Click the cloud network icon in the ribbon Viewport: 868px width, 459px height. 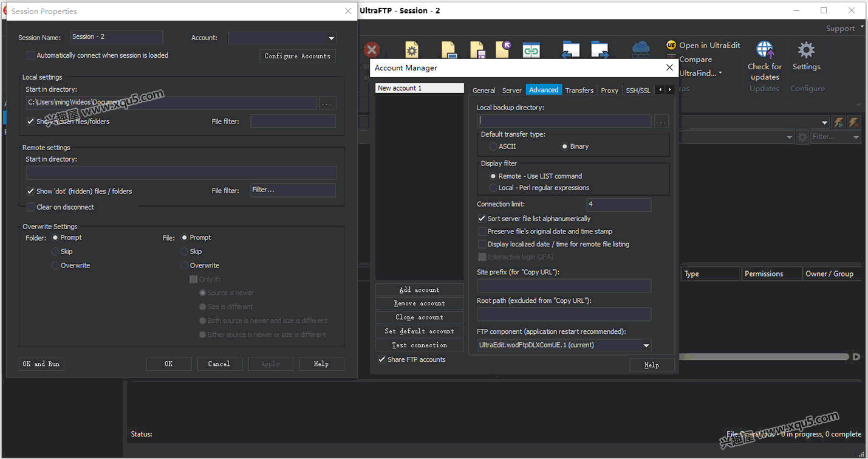[x=641, y=50]
